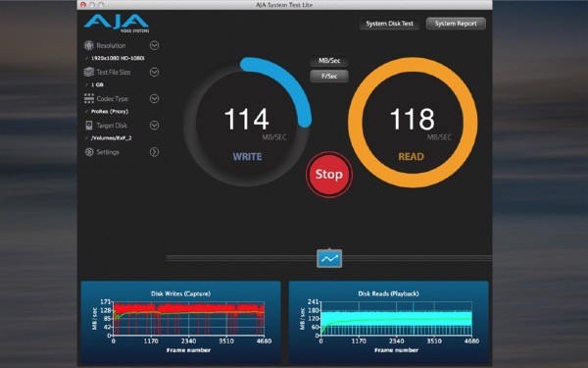Click the Disk Reads (Playback) graph
588x368 pixels.
(x=388, y=323)
